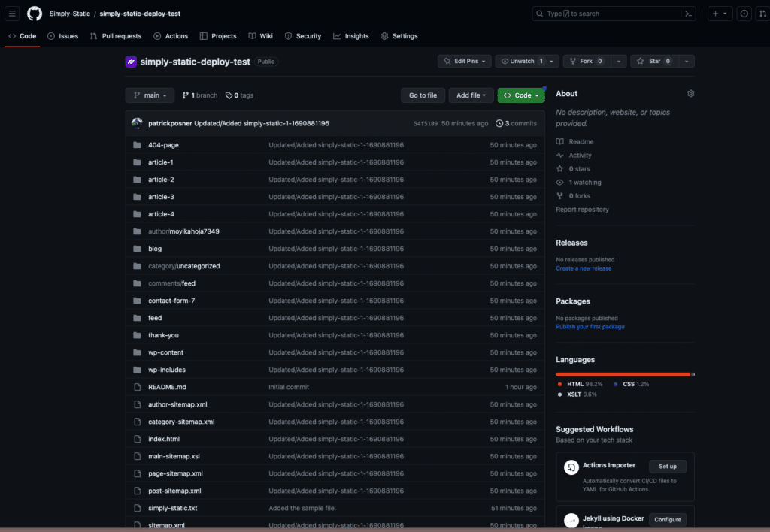The image size is (770, 532).
Task: Open the index.html file
Action: click(x=163, y=439)
